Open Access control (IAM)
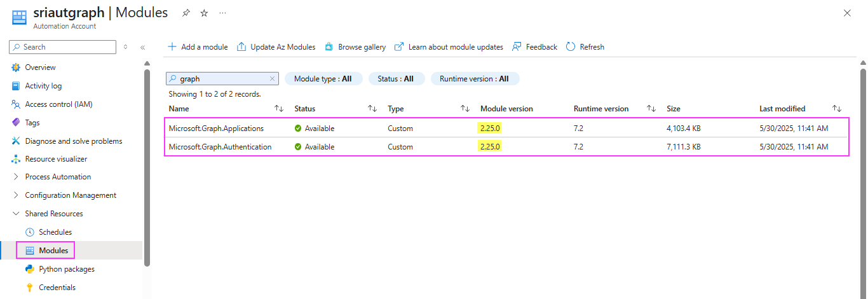This screenshot has width=868, height=299. coord(58,104)
